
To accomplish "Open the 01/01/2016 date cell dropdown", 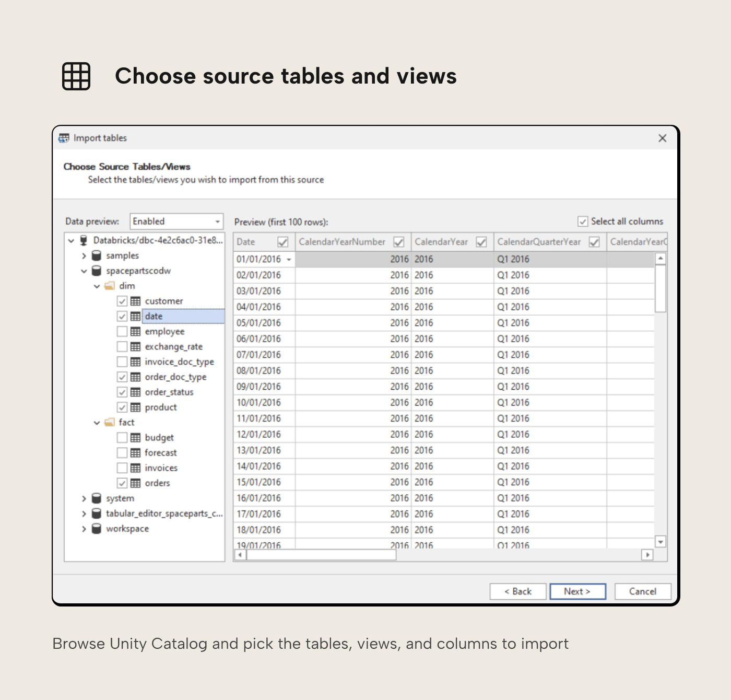I will tap(289, 260).
